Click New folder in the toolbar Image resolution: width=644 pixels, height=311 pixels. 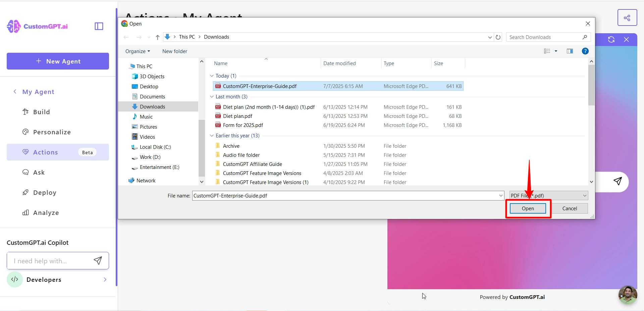coord(175,51)
